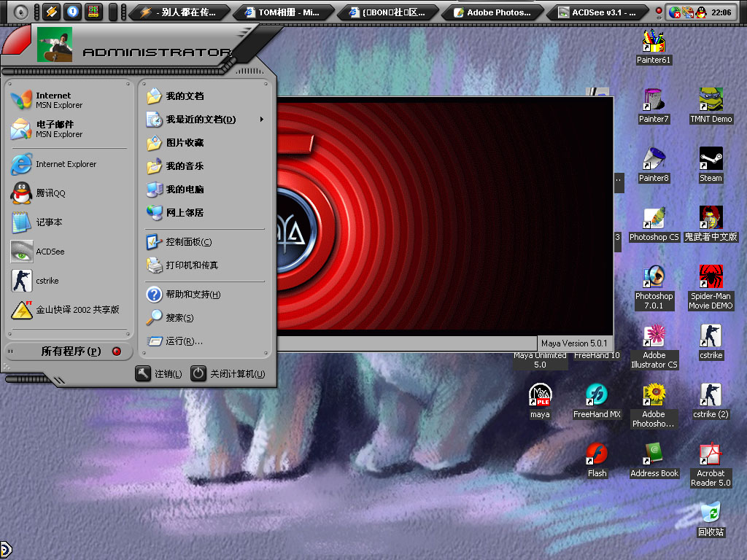Open 图片收藏 folder
Screen dimensions: 747x560
pos(205,143)
